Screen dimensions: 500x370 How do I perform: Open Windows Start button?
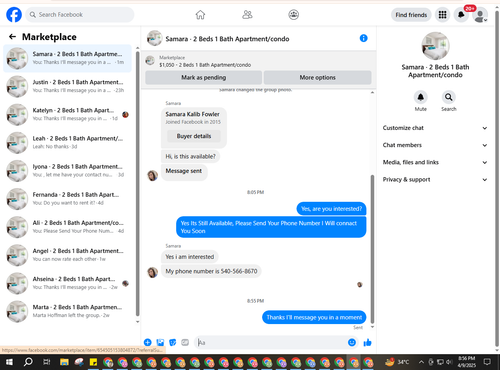(9, 362)
